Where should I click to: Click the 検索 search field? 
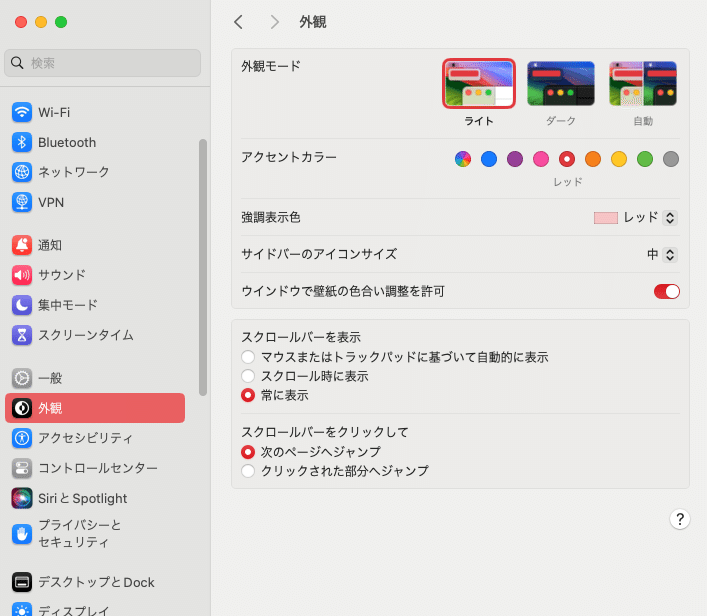point(102,63)
